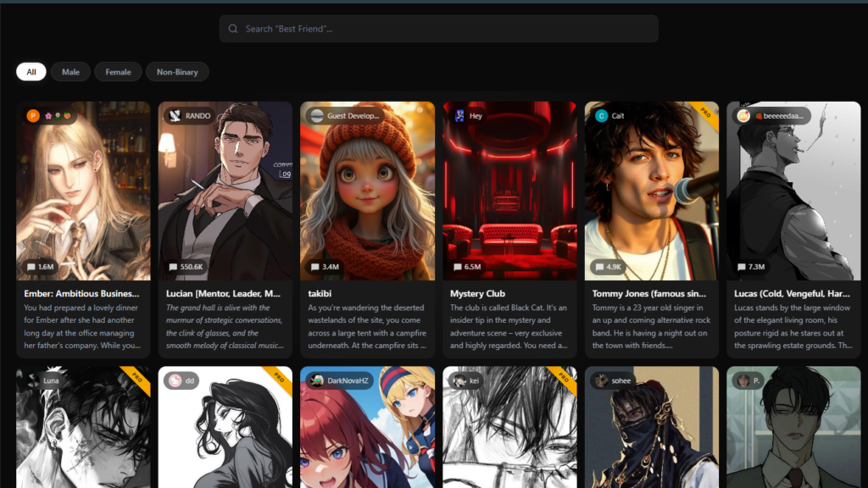This screenshot has height=488, width=868.
Task: Open creator RANDO's profile badge
Action: (191, 115)
